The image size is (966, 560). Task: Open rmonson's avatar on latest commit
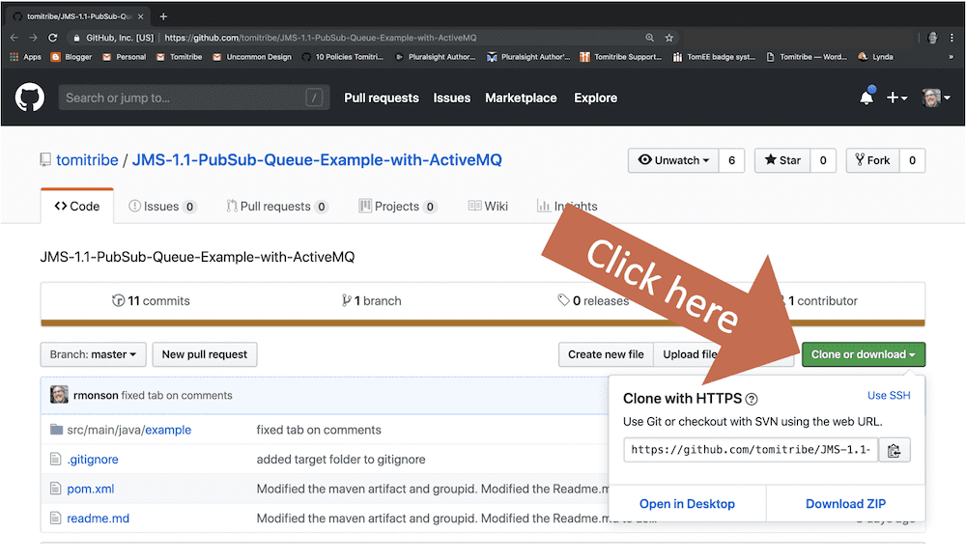59,394
